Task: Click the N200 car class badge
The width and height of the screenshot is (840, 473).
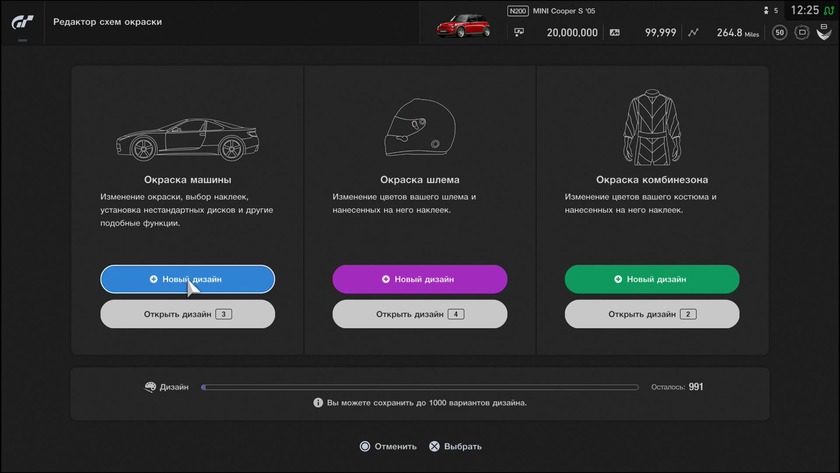Action: tap(517, 11)
